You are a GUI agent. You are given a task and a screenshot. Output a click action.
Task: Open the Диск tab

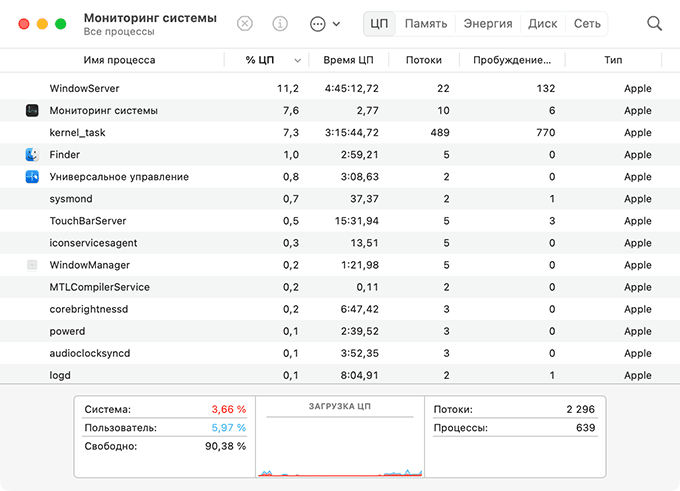(x=543, y=23)
